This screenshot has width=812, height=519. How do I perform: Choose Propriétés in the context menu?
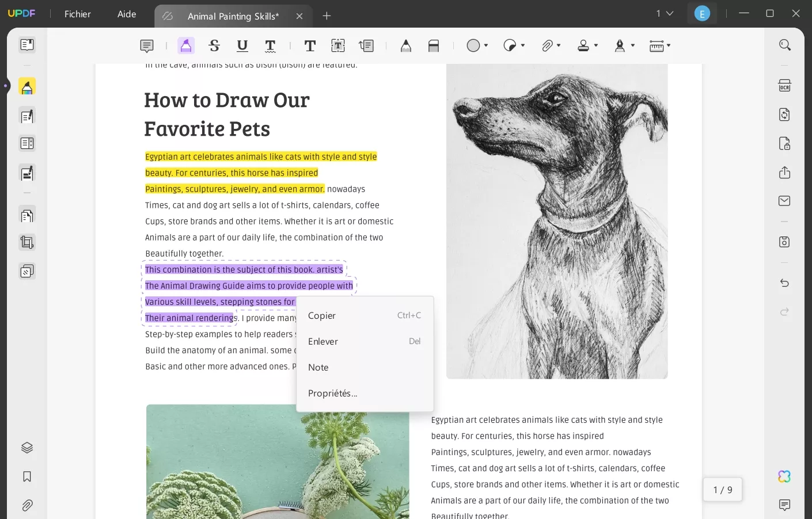[365, 393]
